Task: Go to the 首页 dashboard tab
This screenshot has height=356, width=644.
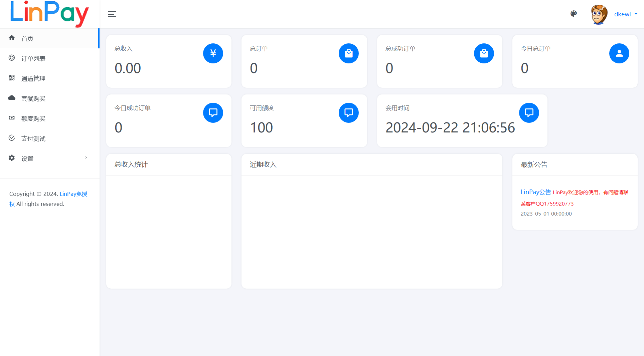Action: 27,38
